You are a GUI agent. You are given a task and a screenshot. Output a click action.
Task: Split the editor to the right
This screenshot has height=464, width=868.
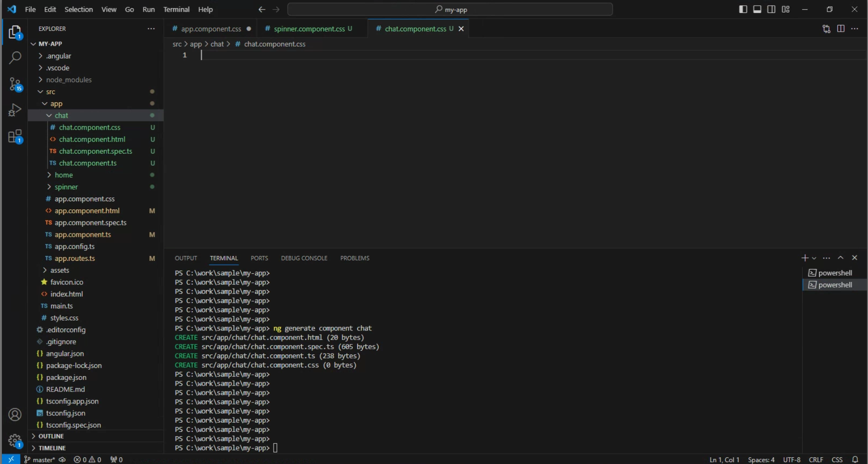[x=841, y=29]
